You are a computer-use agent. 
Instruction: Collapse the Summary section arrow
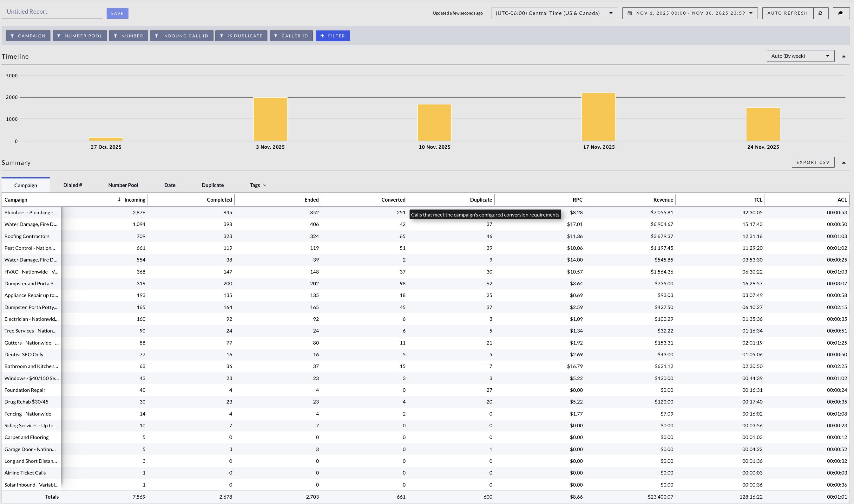tap(844, 163)
